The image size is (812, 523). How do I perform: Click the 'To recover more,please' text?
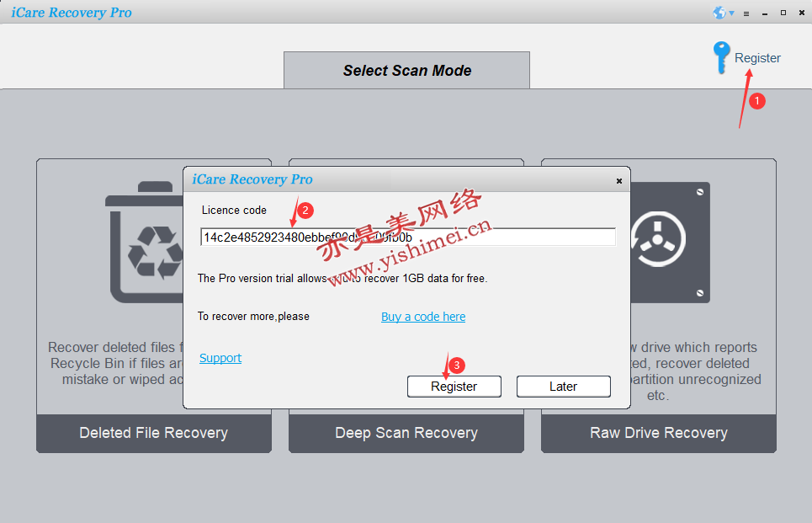click(253, 317)
